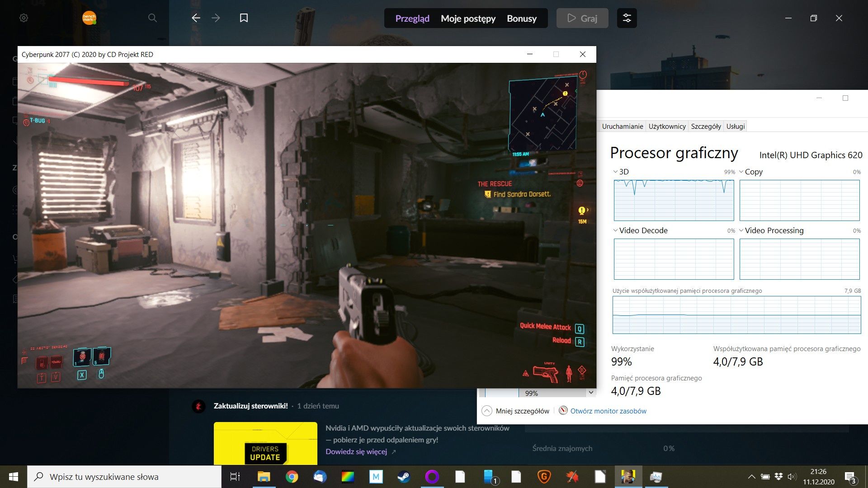This screenshot has width=868, height=488.
Task: Open the Drivers Update news thumbnail
Action: click(265, 443)
